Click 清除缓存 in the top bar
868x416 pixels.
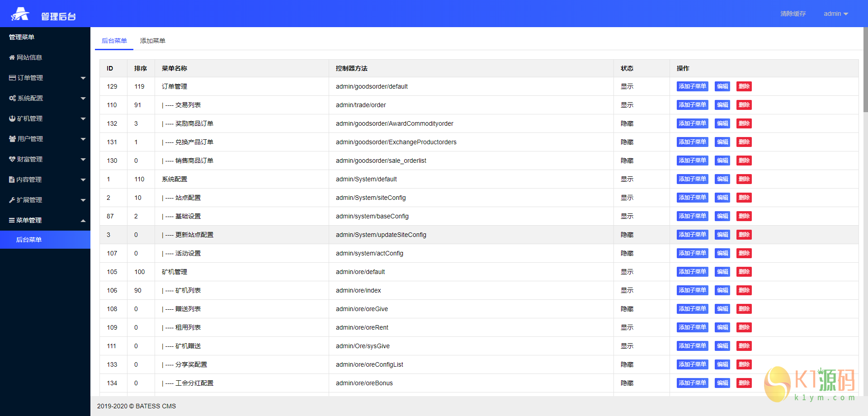pos(793,14)
